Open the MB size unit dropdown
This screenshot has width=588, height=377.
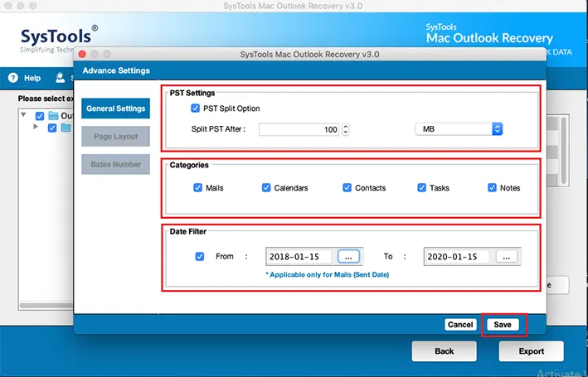(x=459, y=129)
